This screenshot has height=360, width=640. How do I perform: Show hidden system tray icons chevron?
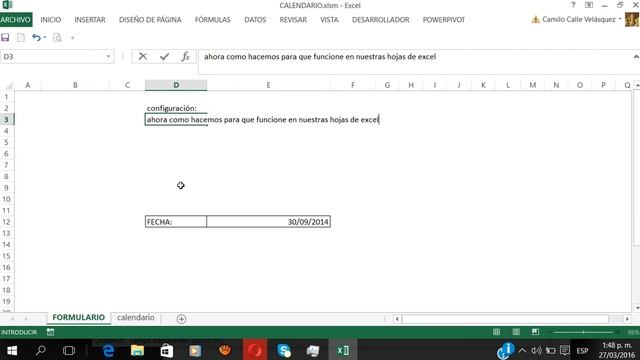(x=522, y=350)
